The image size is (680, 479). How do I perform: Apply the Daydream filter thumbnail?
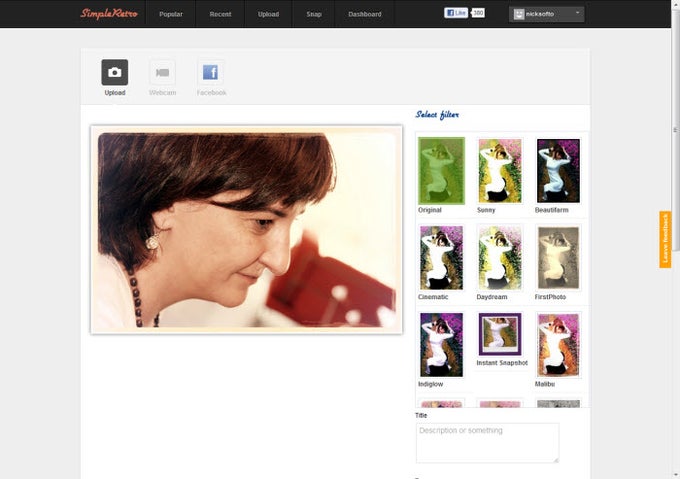[500, 258]
